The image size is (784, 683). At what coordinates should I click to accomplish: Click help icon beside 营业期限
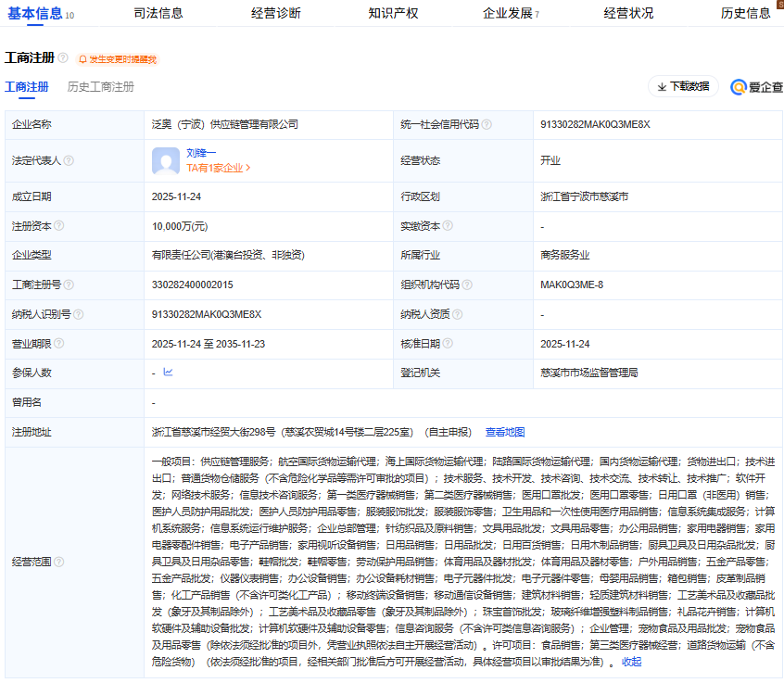click(59, 343)
